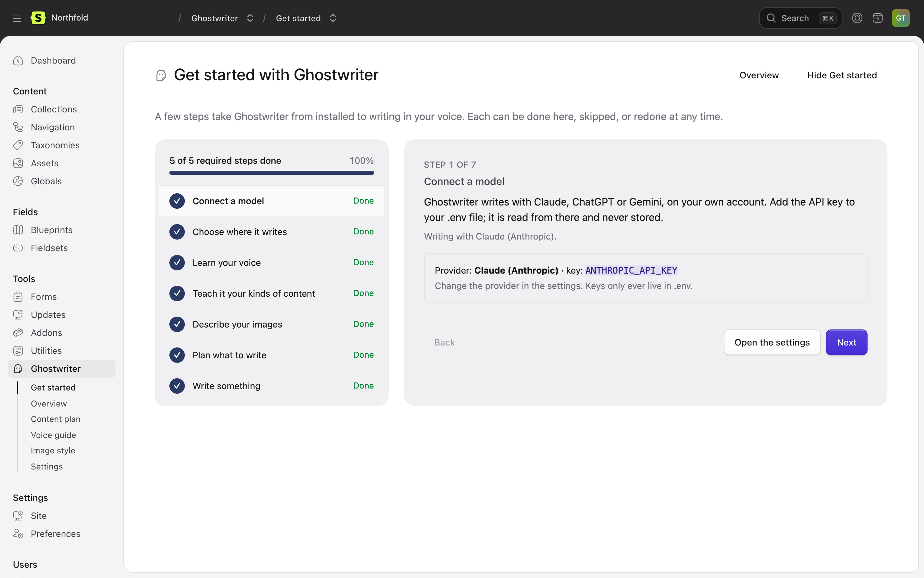The image size is (924, 578).
Task: Click the Dashboard icon in sidebar
Action: pos(18,60)
